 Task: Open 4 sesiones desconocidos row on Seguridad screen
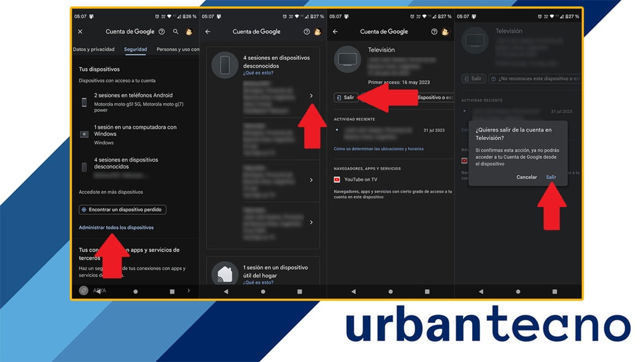pyautogui.click(x=136, y=167)
